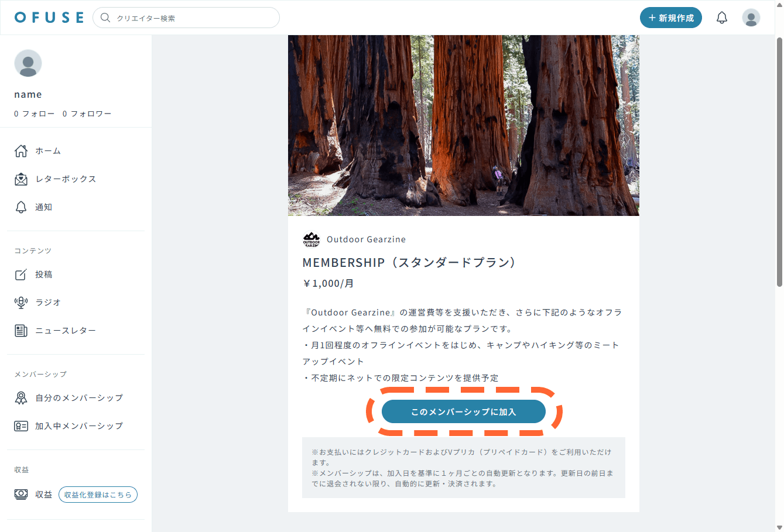784x532 pixels.
Task: Click the ニュースレター newspaper icon
Action: point(21,331)
